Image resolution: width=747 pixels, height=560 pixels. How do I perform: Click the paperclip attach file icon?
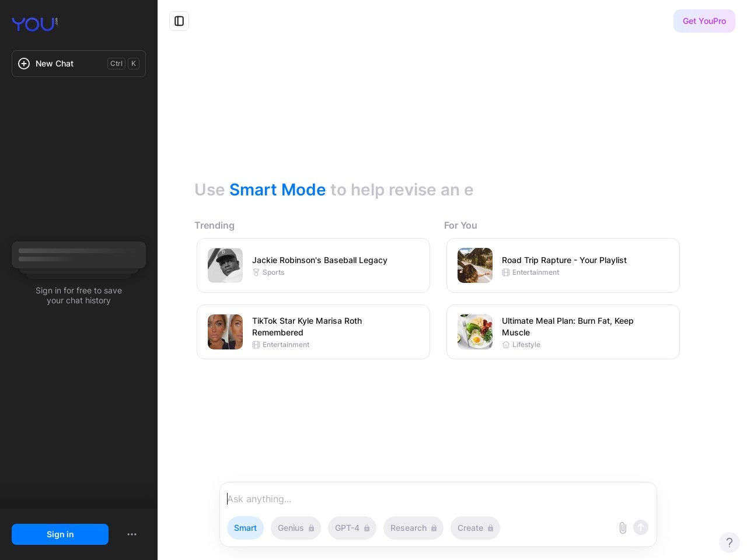pos(623,528)
